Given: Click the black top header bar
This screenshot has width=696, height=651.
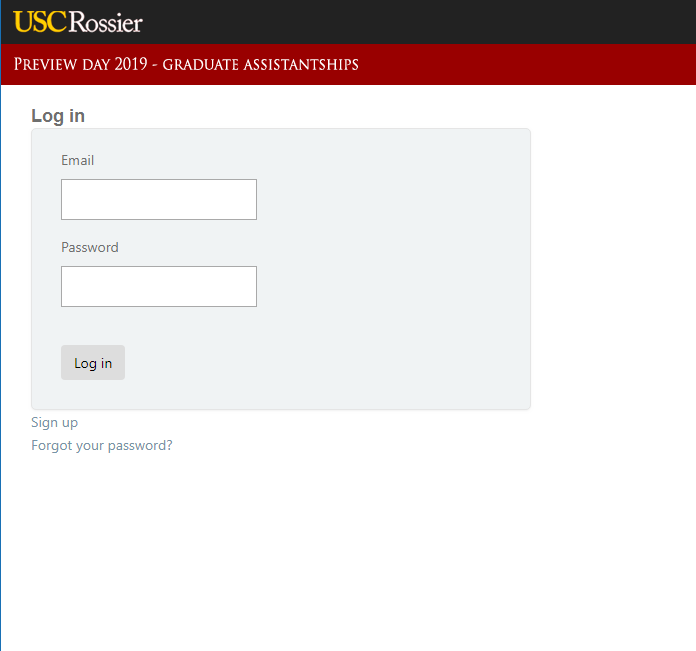Looking at the screenshot, I should point(420,22).
